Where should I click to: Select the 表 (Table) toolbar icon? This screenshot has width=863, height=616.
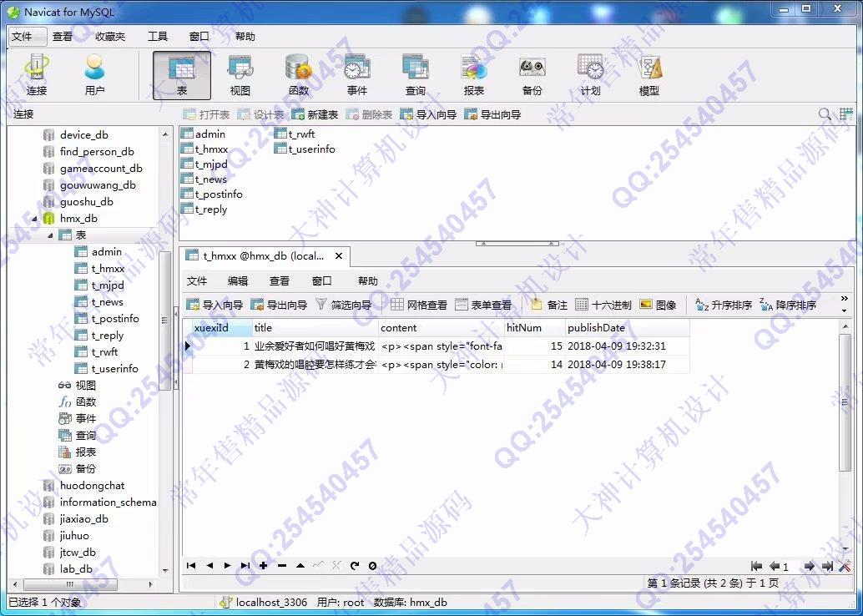(182, 75)
